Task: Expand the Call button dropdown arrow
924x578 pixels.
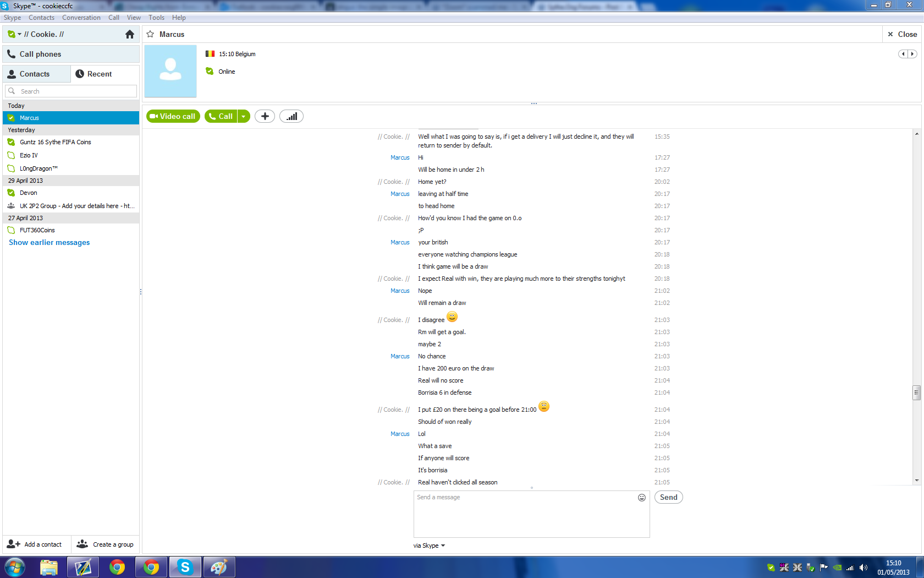Action: (x=244, y=116)
